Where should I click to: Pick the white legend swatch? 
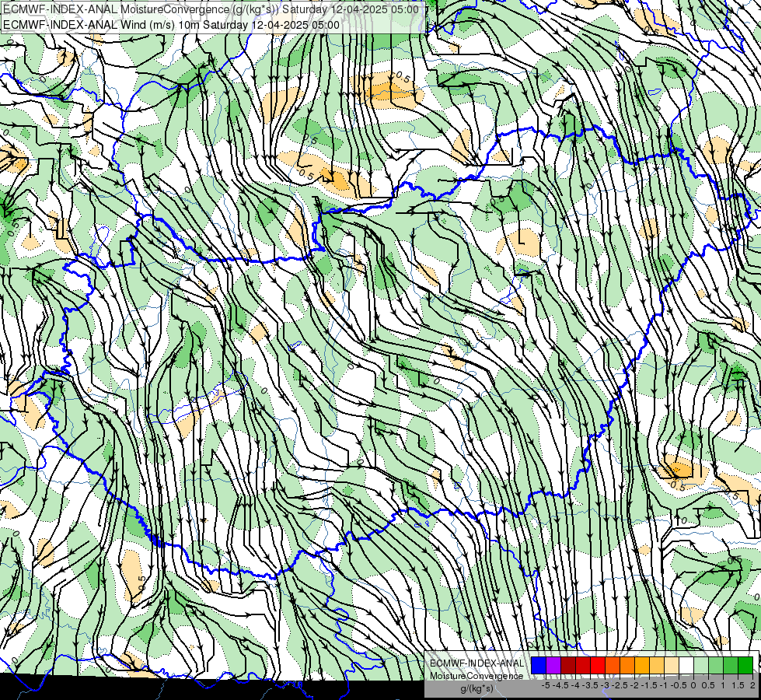(x=686, y=665)
